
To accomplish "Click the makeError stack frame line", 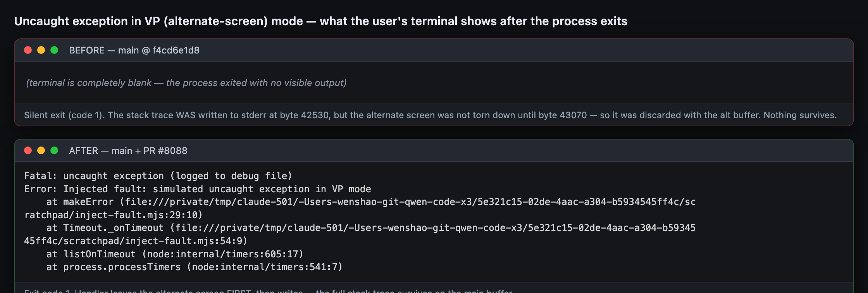I will click(x=360, y=209).
